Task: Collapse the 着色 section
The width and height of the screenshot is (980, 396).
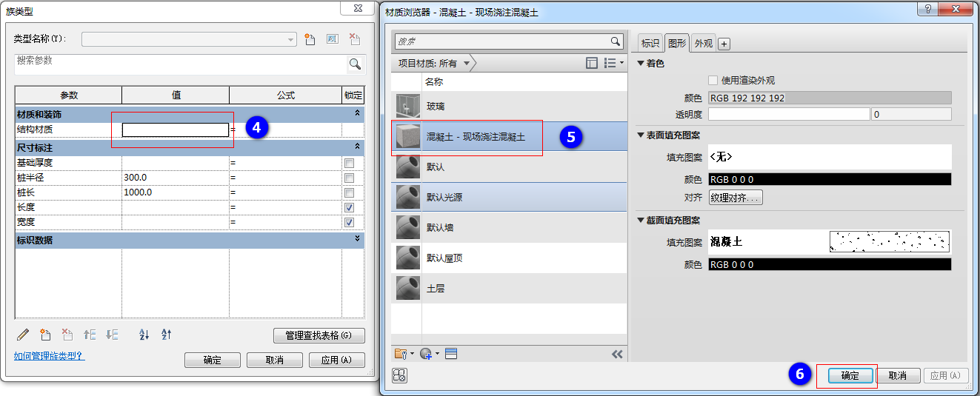Action: click(x=641, y=64)
